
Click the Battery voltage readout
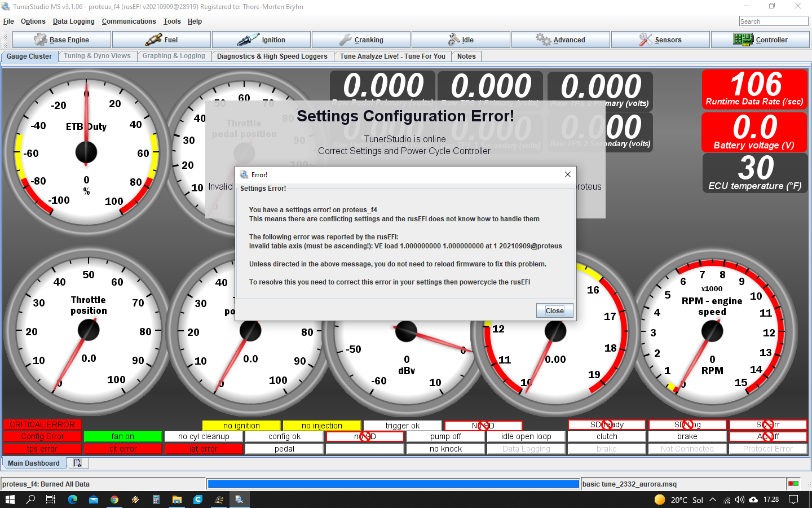(x=754, y=132)
